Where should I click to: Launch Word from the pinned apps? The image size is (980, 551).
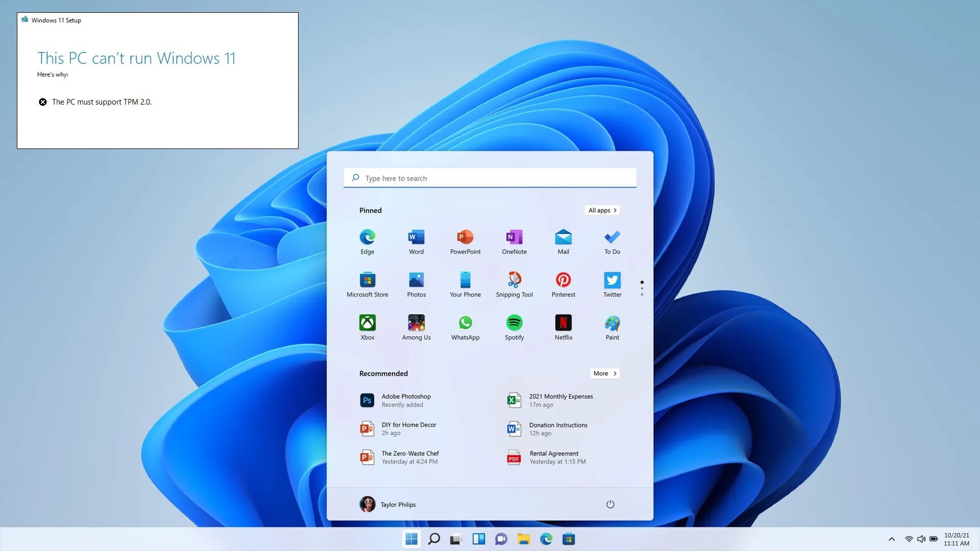[x=416, y=242]
